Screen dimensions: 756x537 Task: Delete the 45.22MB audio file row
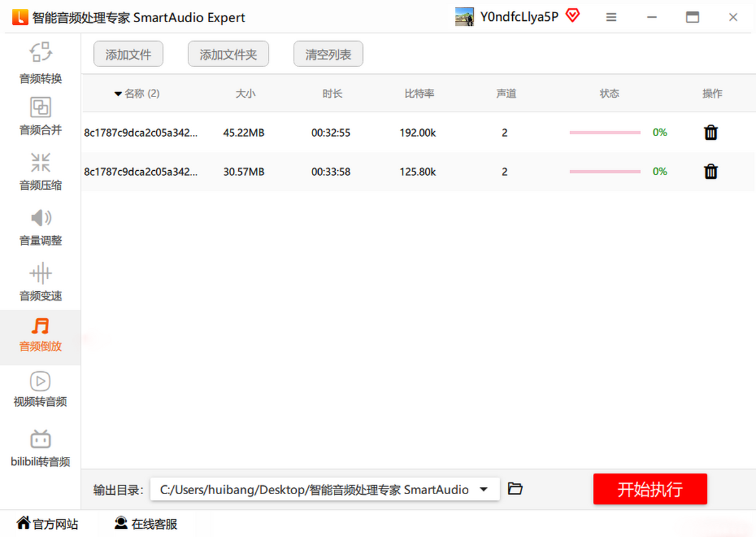(x=711, y=132)
